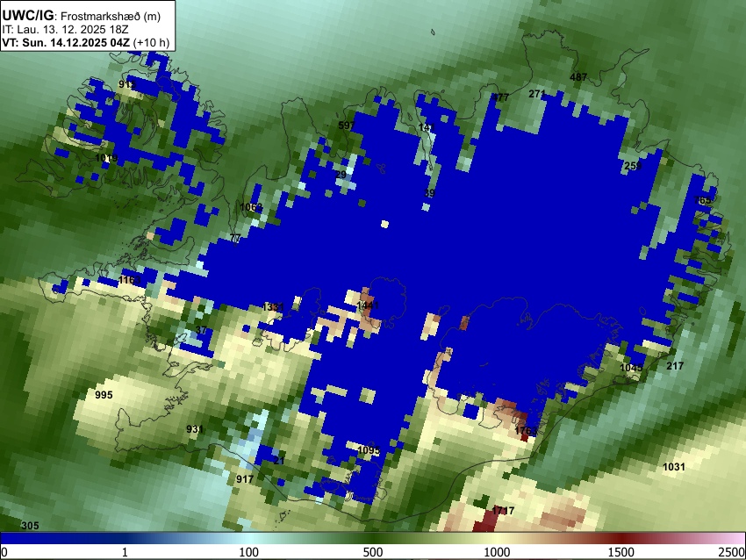Click the map value 259
The width and height of the screenshot is (746, 560).
pos(633,166)
